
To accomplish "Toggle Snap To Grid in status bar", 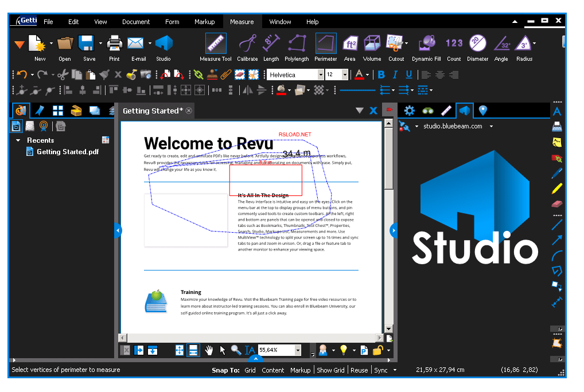I will [x=250, y=370].
